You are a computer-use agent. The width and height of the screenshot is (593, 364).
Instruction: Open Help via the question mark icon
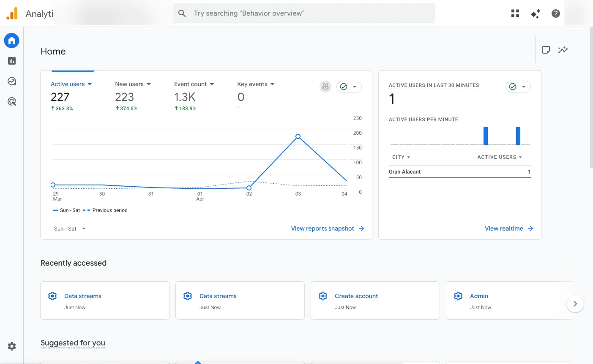coord(555,13)
